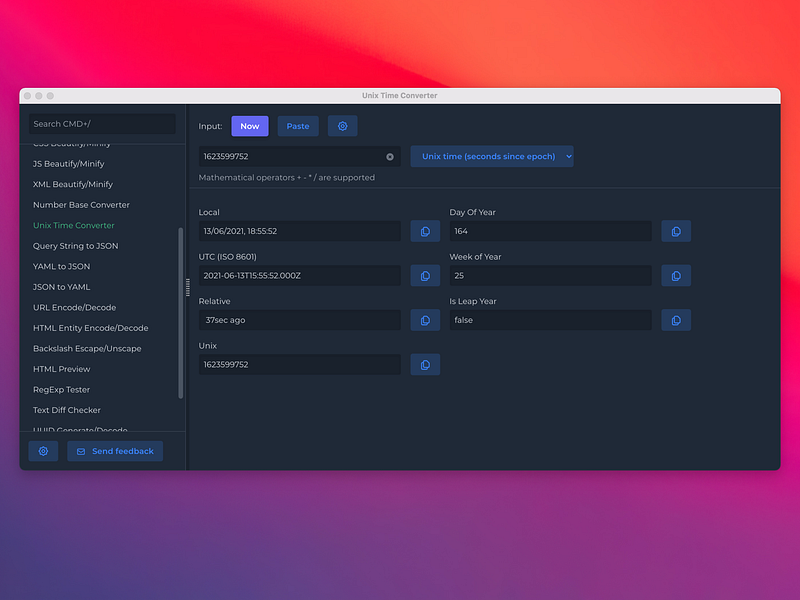This screenshot has width=800, height=600.
Task: Copy the Local time value
Action: [x=425, y=231]
